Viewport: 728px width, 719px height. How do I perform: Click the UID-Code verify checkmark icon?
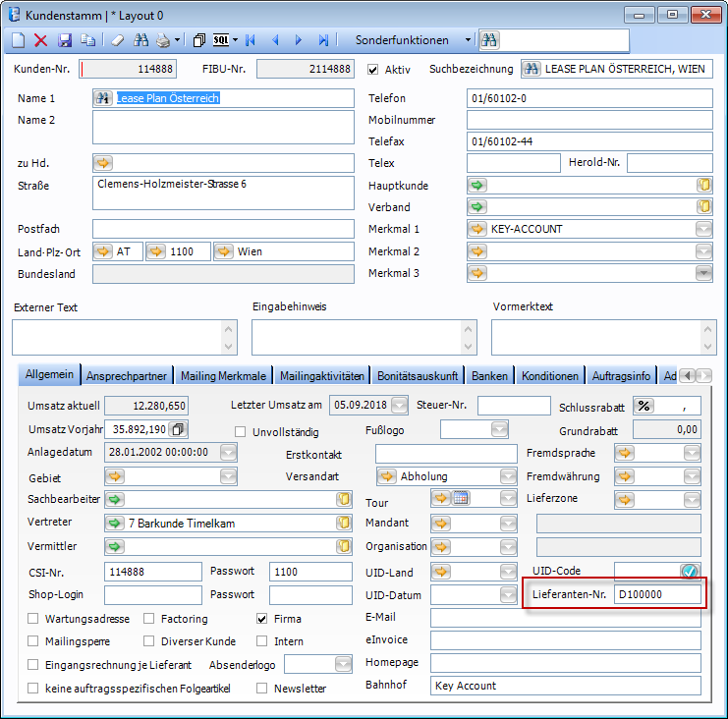[690, 572]
